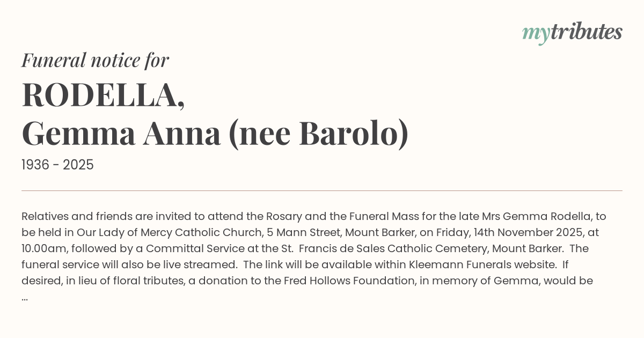This screenshot has height=338, width=644.
Task: Click the name "Gemma Anna"
Action: click(121, 134)
